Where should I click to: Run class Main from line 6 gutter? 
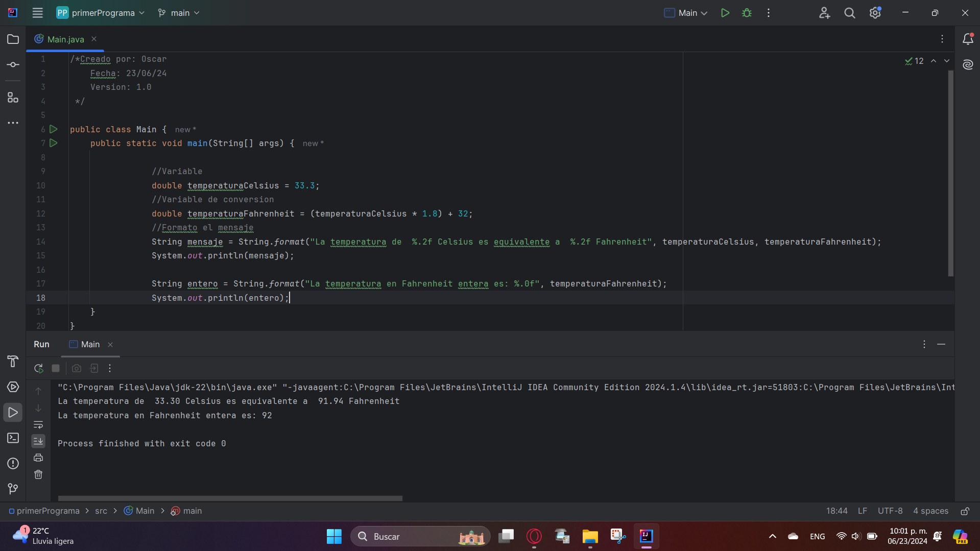point(53,130)
